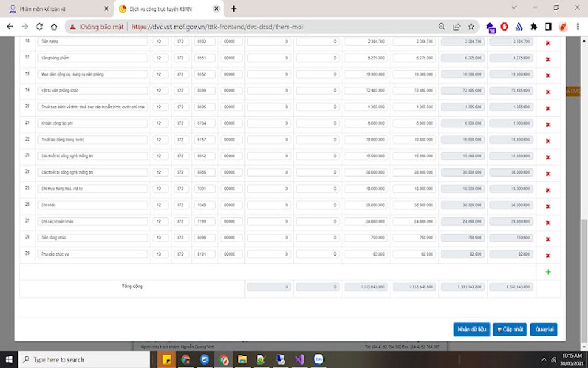Open Zoom from the taskbar
The image size is (588, 368).
[318, 359]
